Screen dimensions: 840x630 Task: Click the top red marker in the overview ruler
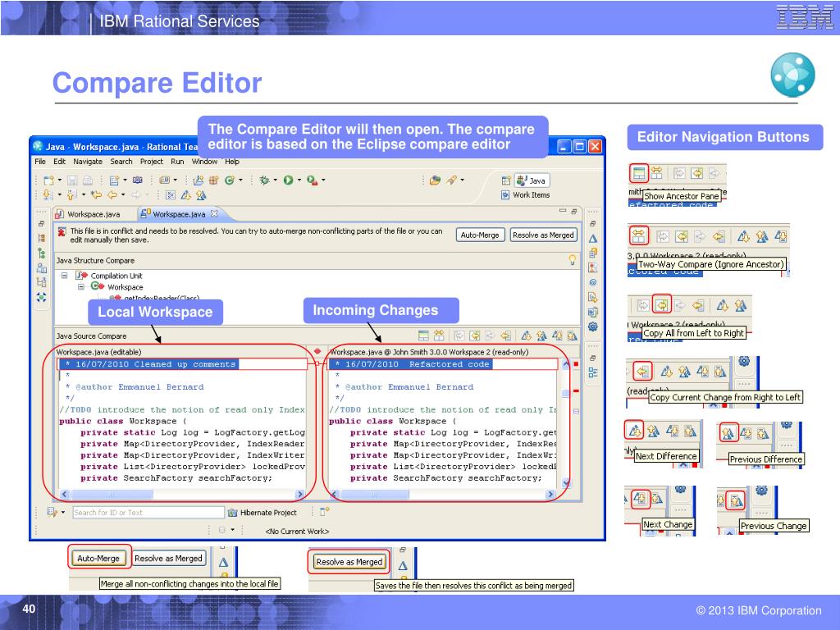[x=576, y=364]
